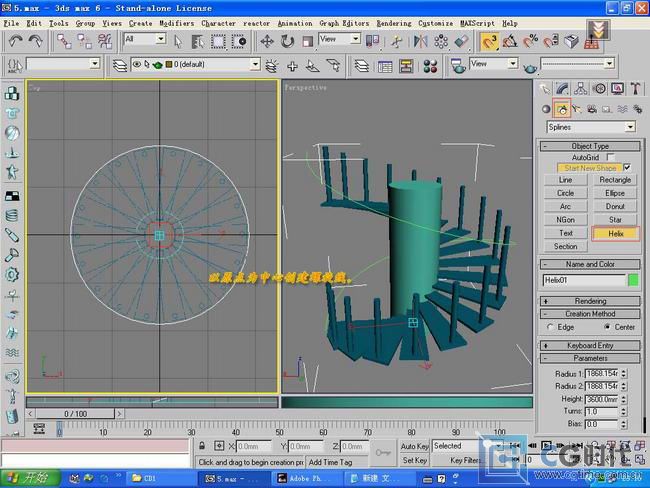Collapse the Parameters rollout
650x488 pixels.
pyautogui.click(x=590, y=358)
